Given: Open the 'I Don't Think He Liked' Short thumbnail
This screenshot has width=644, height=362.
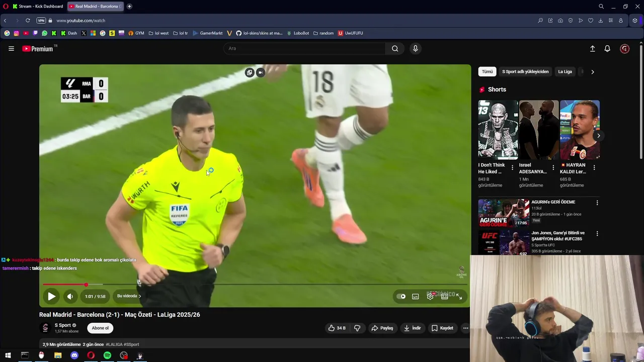Looking at the screenshot, I should click(x=498, y=130).
